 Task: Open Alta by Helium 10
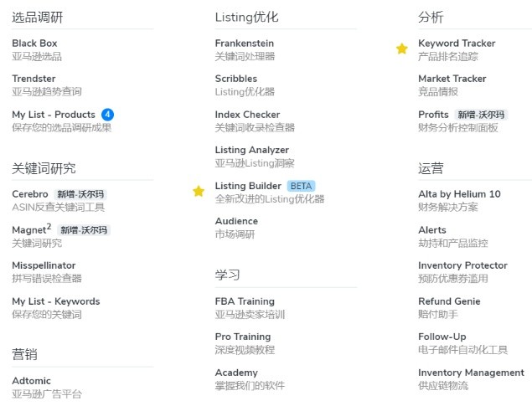click(459, 200)
